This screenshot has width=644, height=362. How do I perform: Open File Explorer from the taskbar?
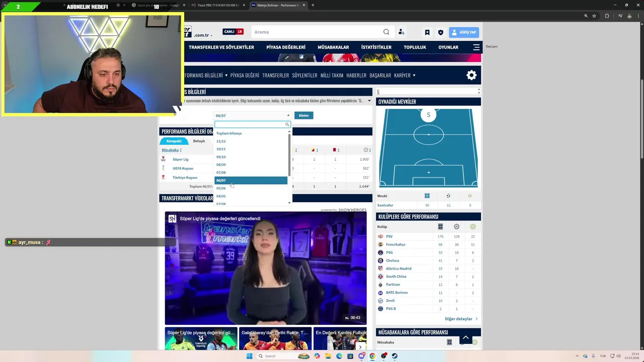(x=328, y=356)
